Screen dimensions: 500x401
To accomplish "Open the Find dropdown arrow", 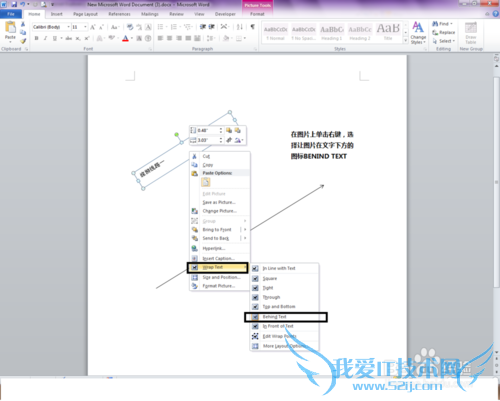I will point(451,24).
